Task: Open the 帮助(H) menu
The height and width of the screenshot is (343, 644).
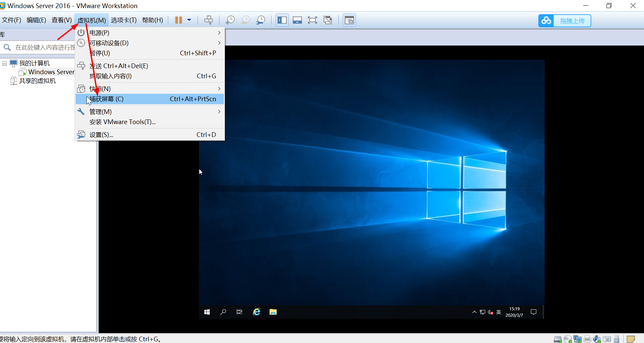Action: point(153,20)
